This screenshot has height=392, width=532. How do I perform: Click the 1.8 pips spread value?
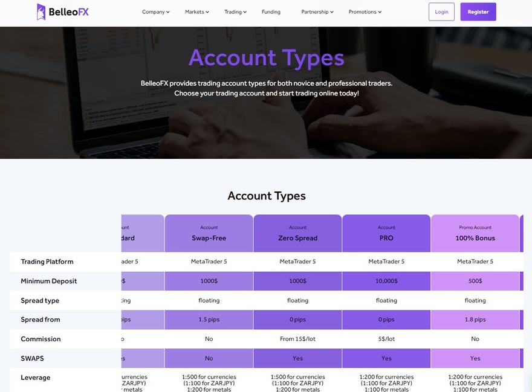tap(475, 320)
